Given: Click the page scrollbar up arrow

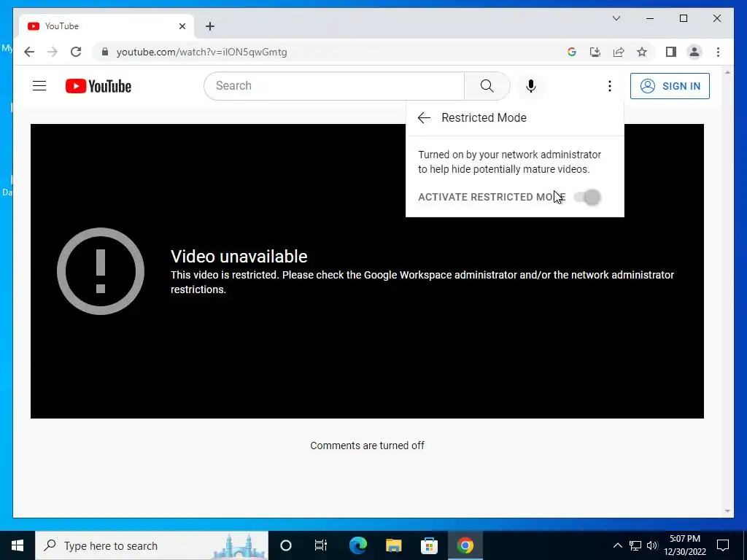Looking at the screenshot, I should (727, 72).
